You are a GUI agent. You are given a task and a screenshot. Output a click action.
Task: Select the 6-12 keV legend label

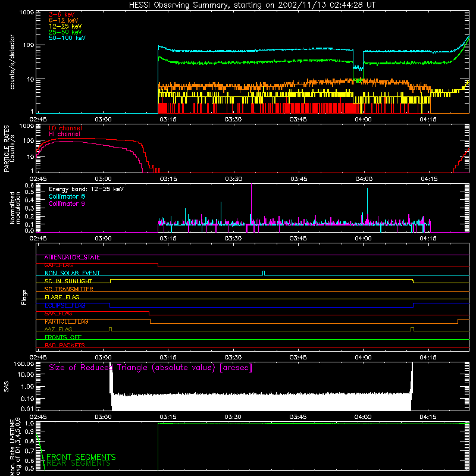coord(64,20)
